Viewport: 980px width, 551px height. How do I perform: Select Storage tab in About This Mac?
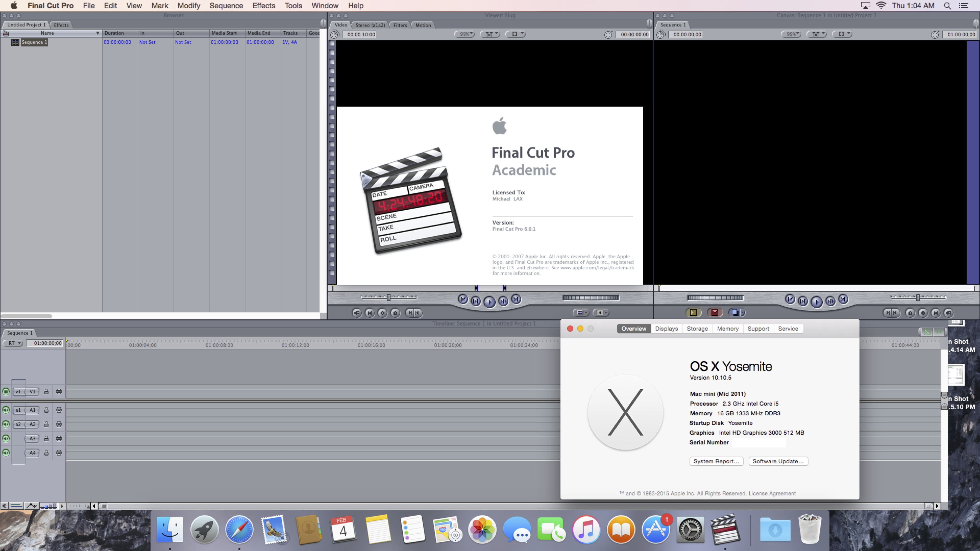[x=697, y=329]
